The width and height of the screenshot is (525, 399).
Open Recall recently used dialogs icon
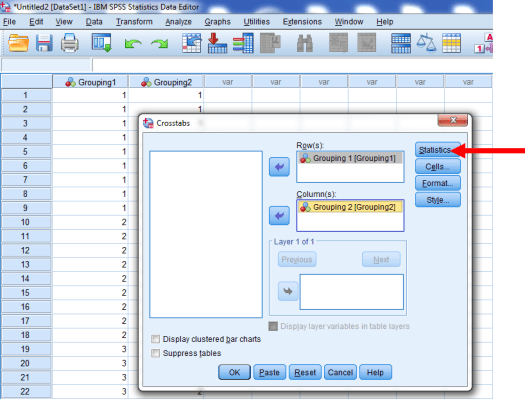click(101, 43)
